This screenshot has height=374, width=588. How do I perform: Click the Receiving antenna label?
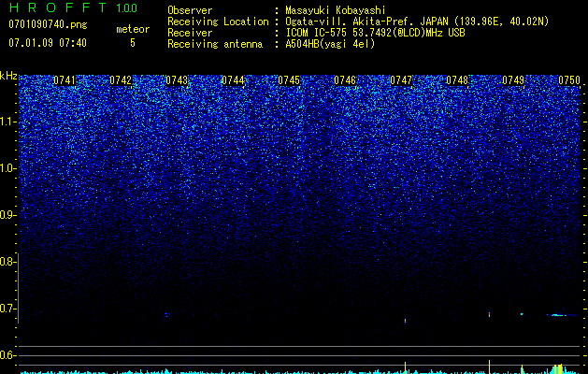pyautogui.click(x=215, y=44)
